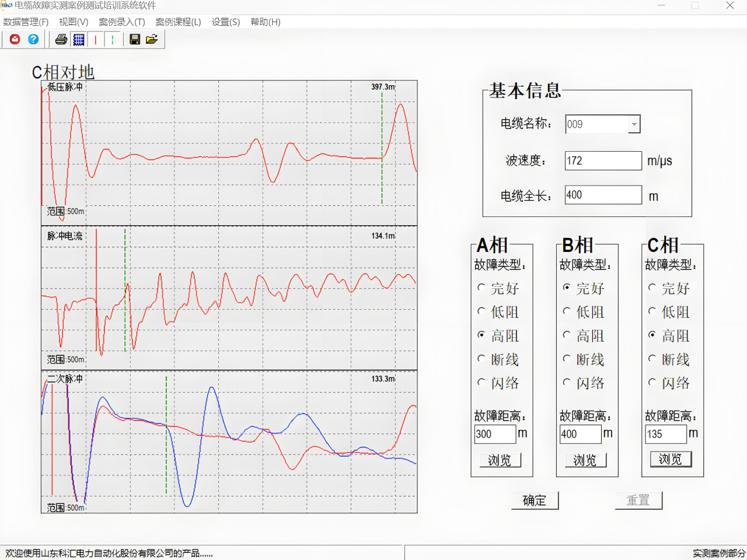Click the floppy disk save icon

click(x=135, y=40)
